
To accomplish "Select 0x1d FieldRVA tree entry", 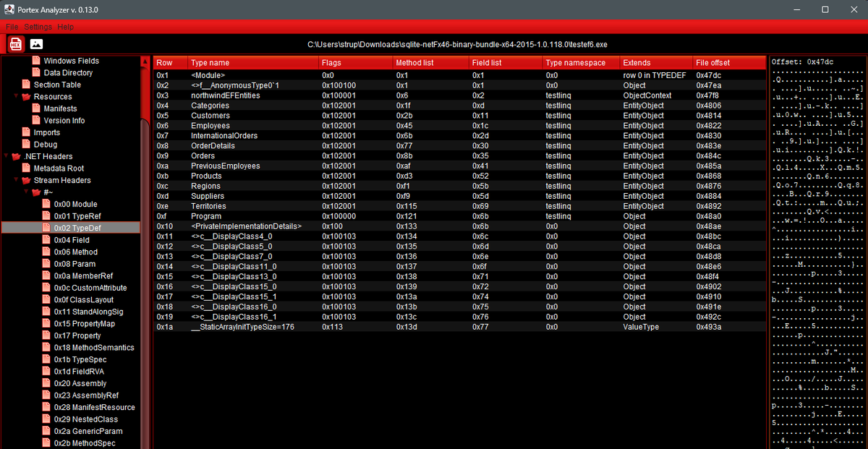I will 80,372.
